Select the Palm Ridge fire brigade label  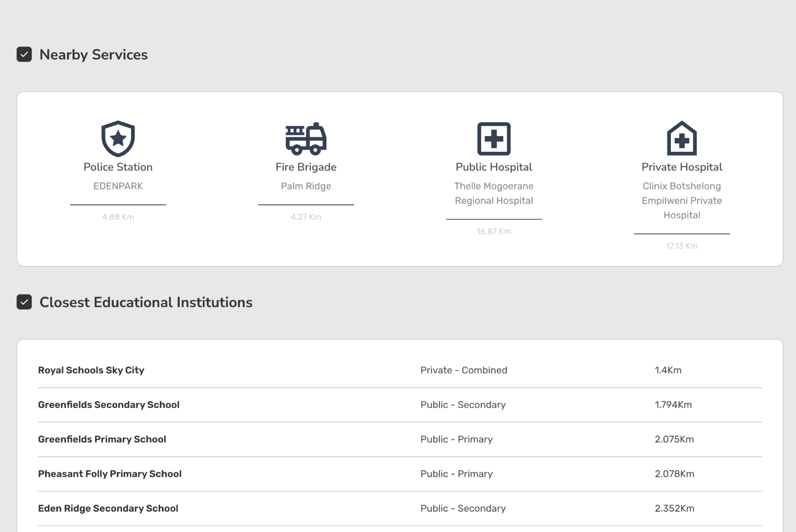tap(306, 186)
